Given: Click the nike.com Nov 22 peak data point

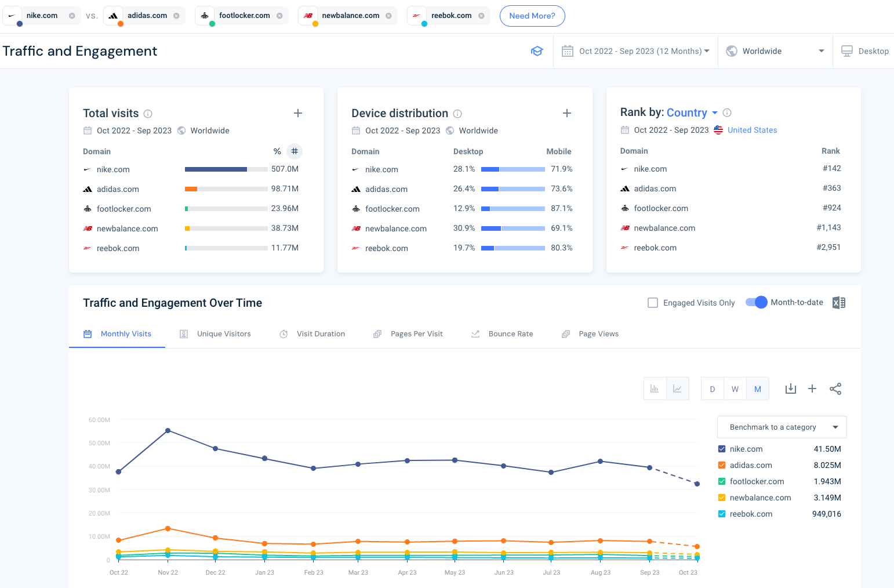Looking at the screenshot, I should coord(168,431).
